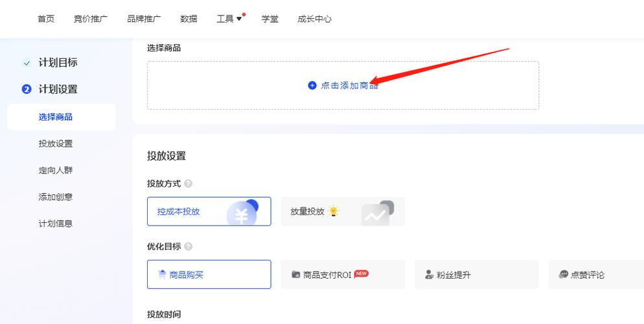Click the person icon in 粉丝提升

(429, 275)
